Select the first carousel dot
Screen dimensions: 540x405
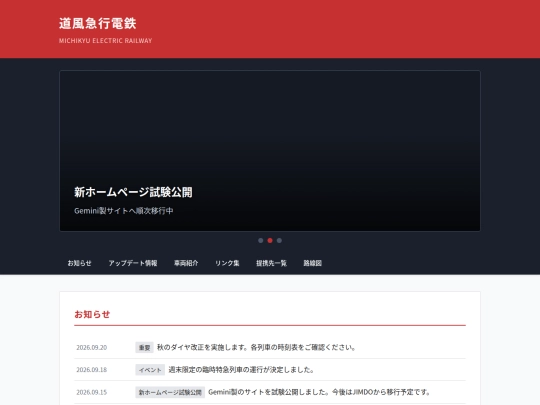[261, 240]
